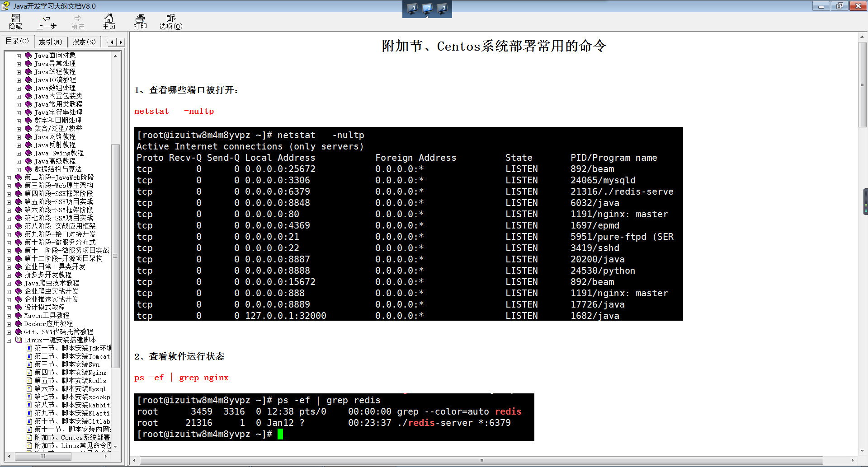Click the red ps -ef | grep nginx text
This screenshot has height=467, width=868.
[181, 378]
